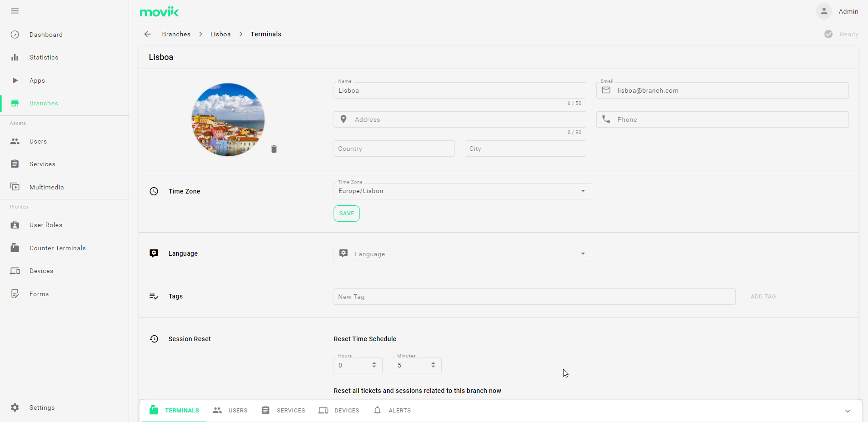Click the back arrow in breadcrumb
Viewport: 868px width, 422px height.
(x=147, y=34)
